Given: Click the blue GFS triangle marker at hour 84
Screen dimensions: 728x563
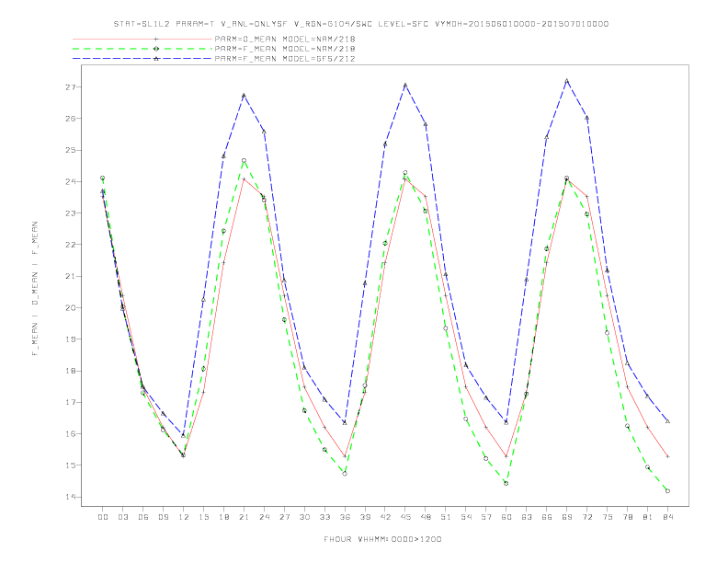Looking at the screenshot, I should (x=667, y=421).
